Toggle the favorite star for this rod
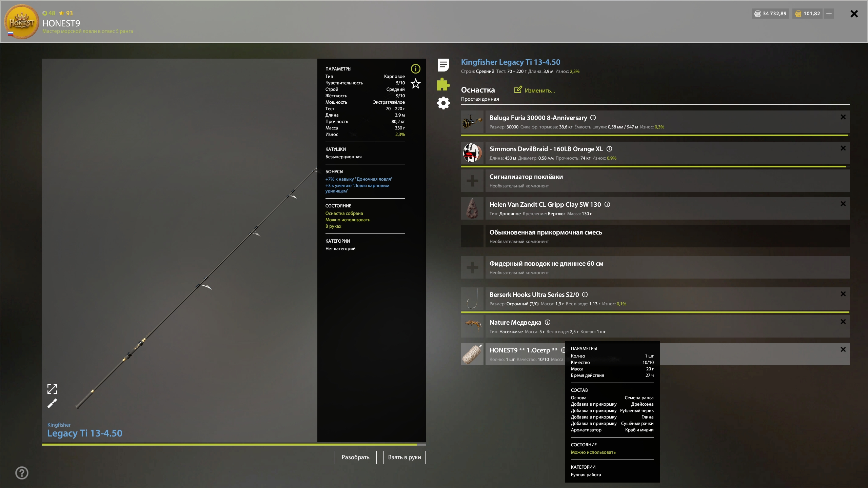The height and width of the screenshot is (488, 868). (x=415, y=84)
